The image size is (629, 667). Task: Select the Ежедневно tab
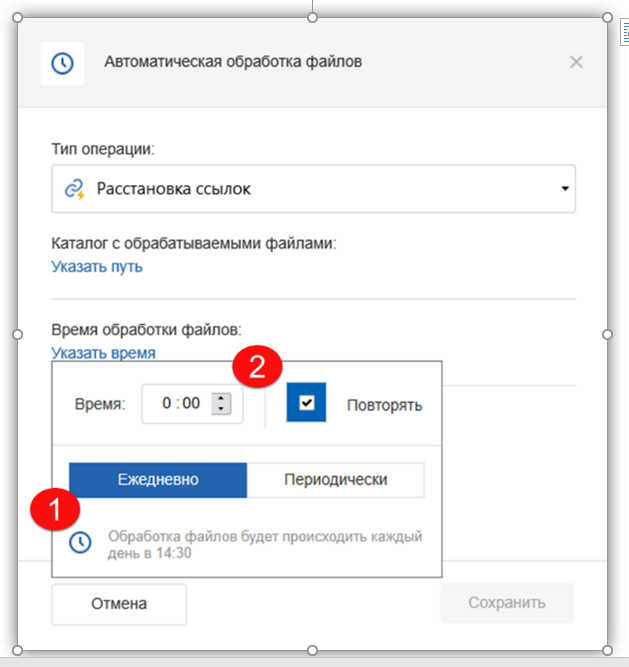pyautogui.click(x=158, y=480)
